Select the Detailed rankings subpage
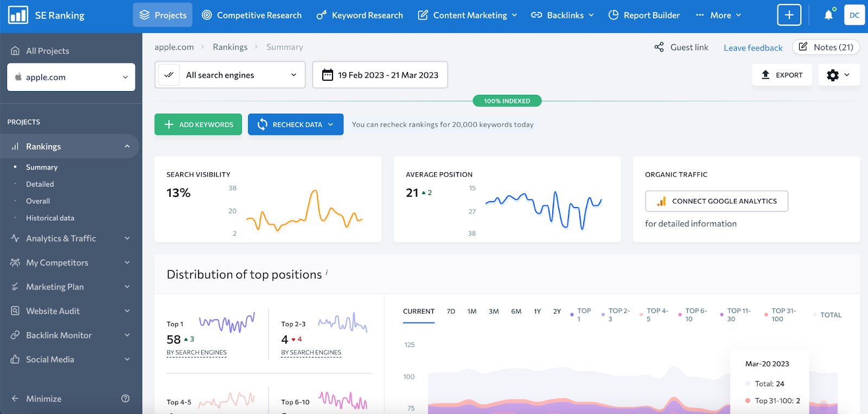 point(40,184)
